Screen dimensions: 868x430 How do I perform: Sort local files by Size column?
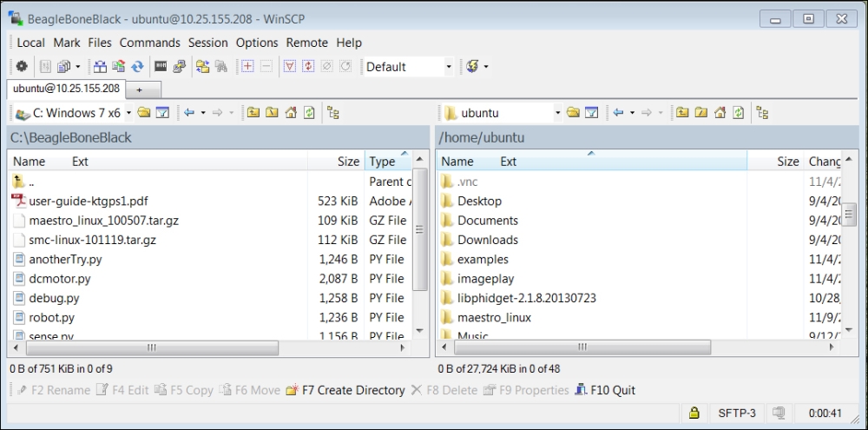336,162
